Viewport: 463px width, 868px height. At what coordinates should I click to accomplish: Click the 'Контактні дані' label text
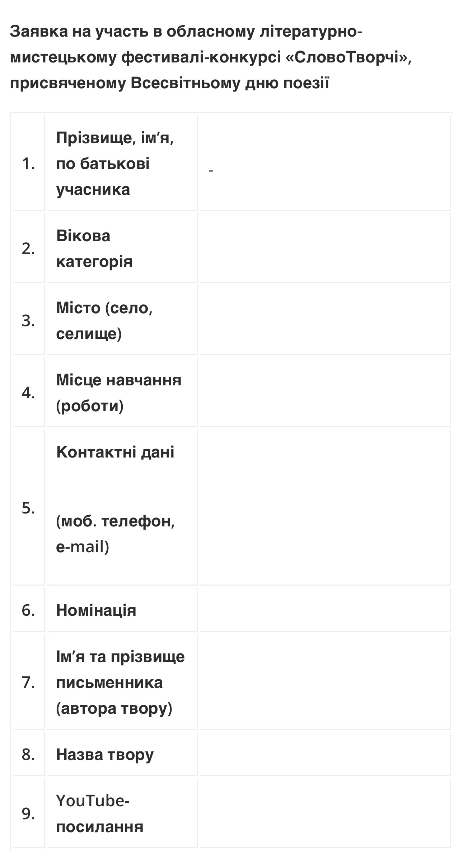tap(115, 452)
